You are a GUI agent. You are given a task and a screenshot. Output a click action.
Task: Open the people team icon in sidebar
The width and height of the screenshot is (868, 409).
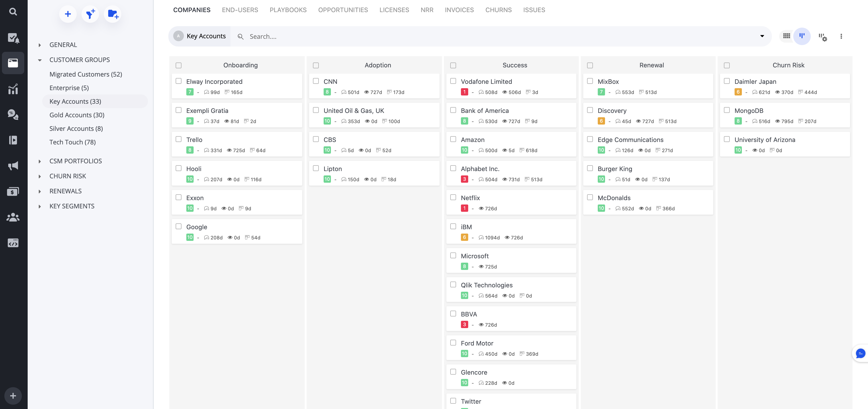[x=13, y=217]
